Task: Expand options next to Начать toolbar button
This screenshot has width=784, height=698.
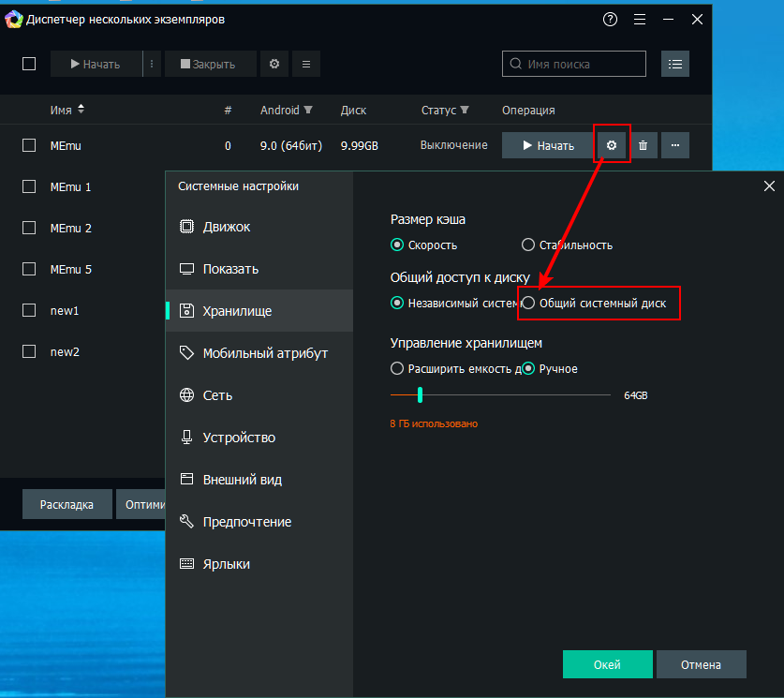Action: pos(152,64)
